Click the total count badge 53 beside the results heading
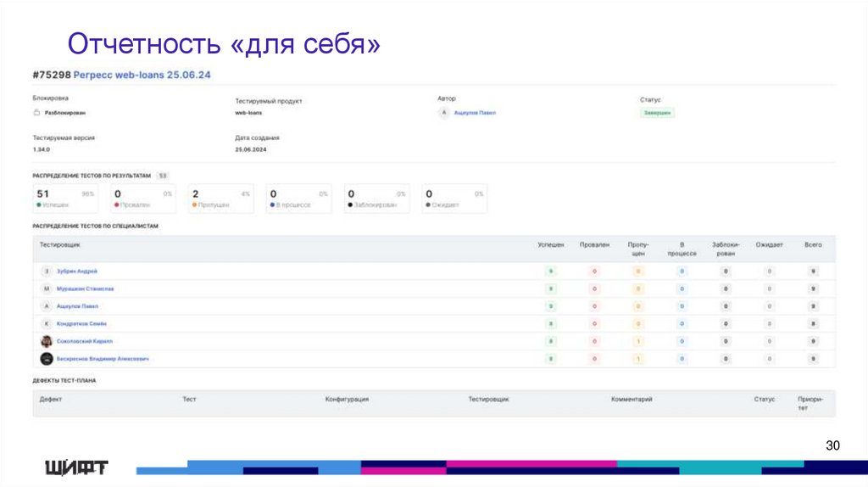 [163, 176]
